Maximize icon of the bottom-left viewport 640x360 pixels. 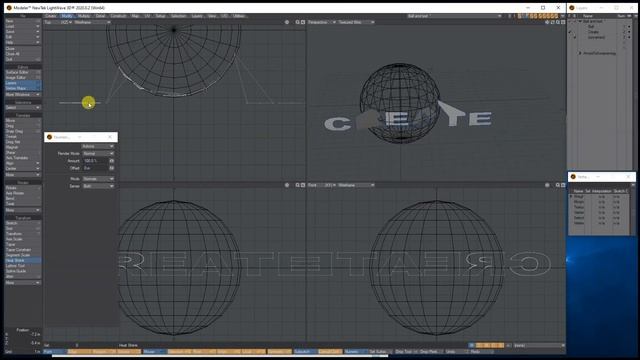303,185
